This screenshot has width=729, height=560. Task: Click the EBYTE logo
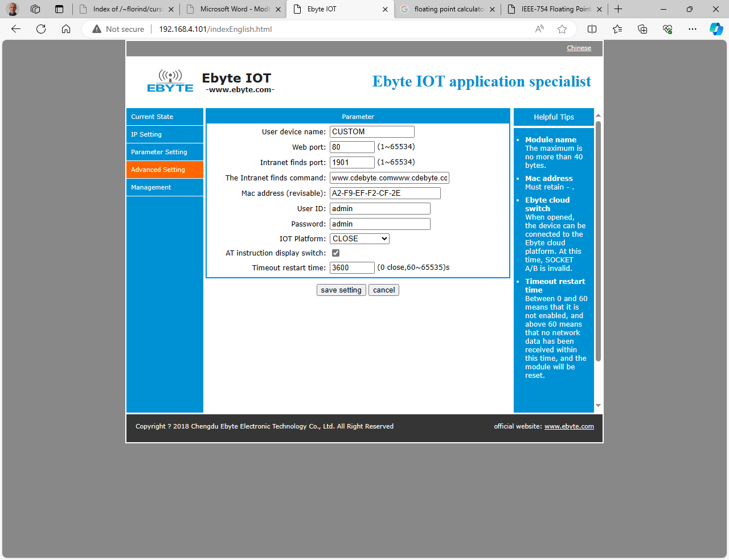pyautogui.click(x=170, y=81)
